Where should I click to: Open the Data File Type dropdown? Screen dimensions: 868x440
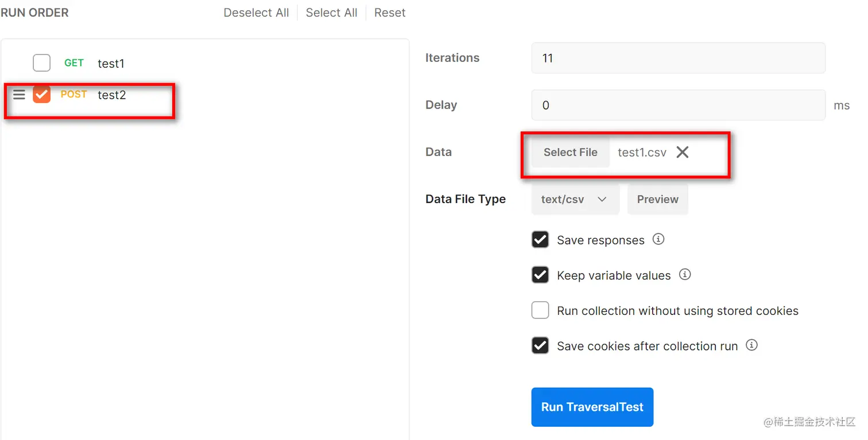(575, 199)
